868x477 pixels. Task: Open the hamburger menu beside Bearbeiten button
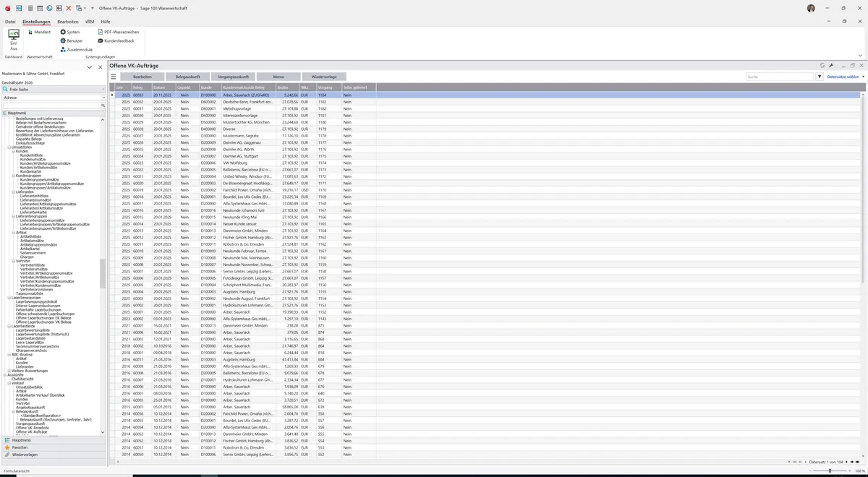click(x=114, y=77)
